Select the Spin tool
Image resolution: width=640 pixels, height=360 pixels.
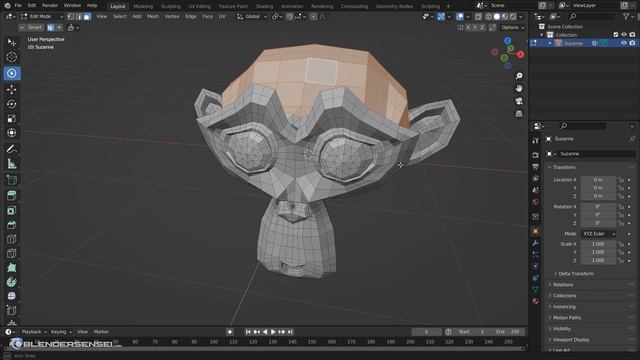(11, 282)
